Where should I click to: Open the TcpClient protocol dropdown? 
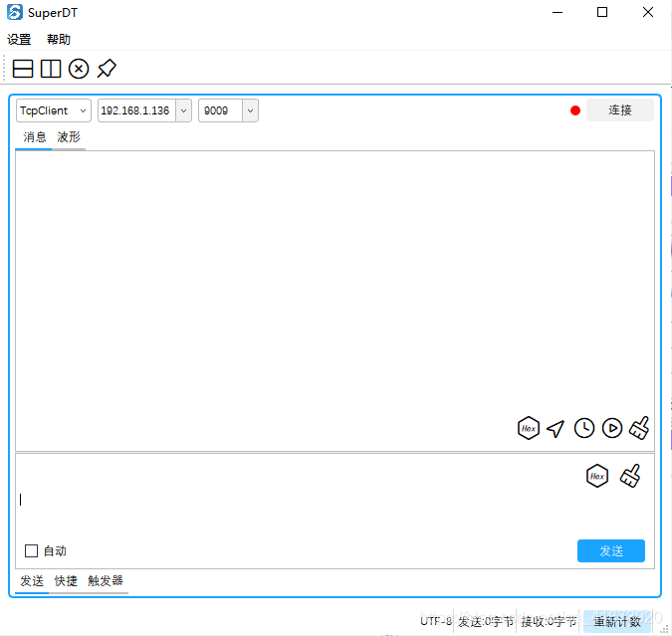(x=54, y=110)
